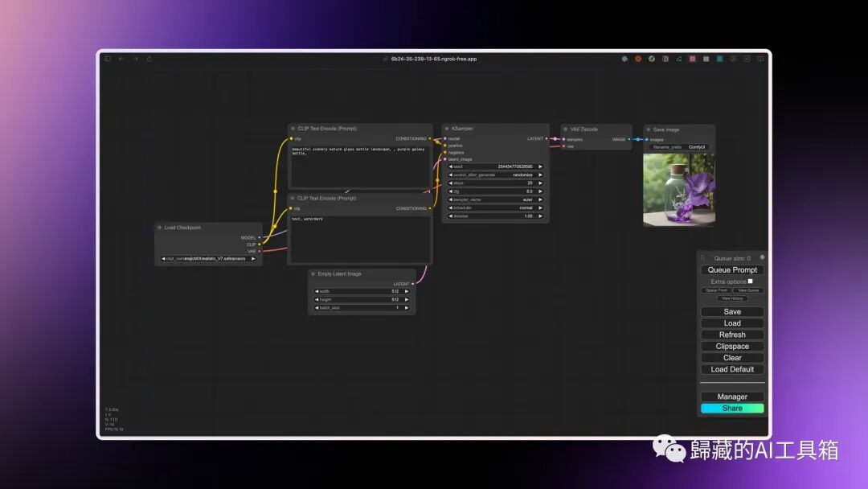
Task: Collapse the Empty Latent Image node dot
Action: pos(313,273)
